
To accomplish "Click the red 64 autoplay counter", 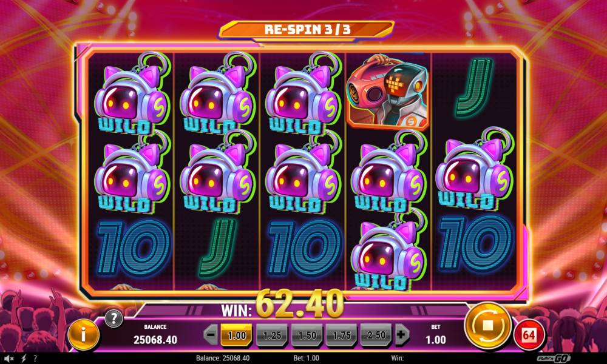I will 529,335.
